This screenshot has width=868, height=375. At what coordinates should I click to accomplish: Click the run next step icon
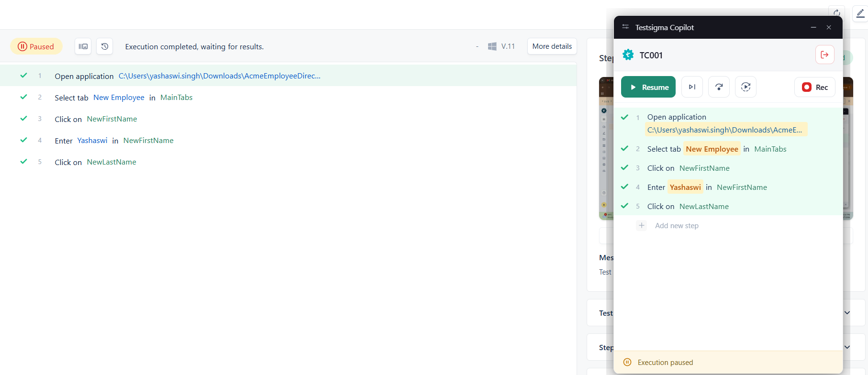pos(692,87)
